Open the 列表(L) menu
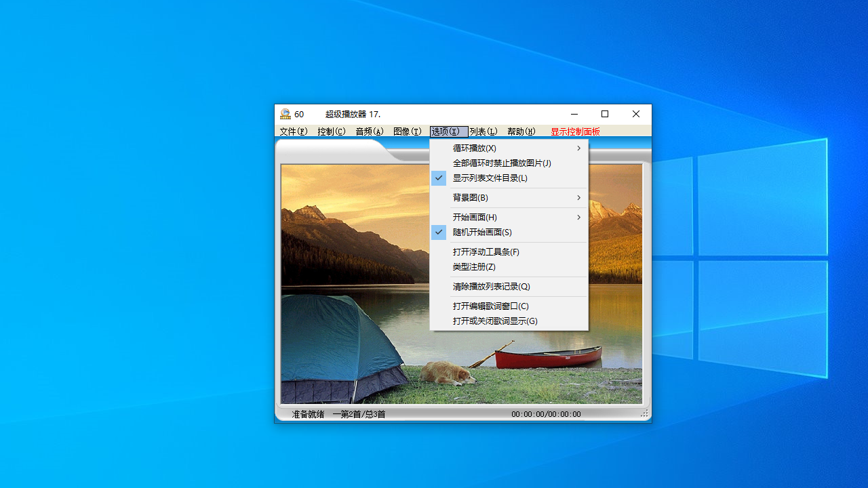Image resolution: width=868 pixels, height=488 pixels. coord(483,131)
